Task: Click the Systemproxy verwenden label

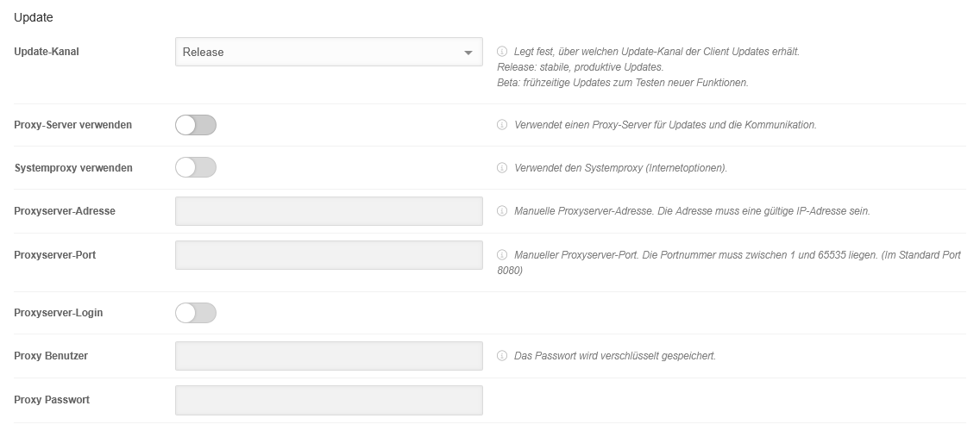Action: 73,168
